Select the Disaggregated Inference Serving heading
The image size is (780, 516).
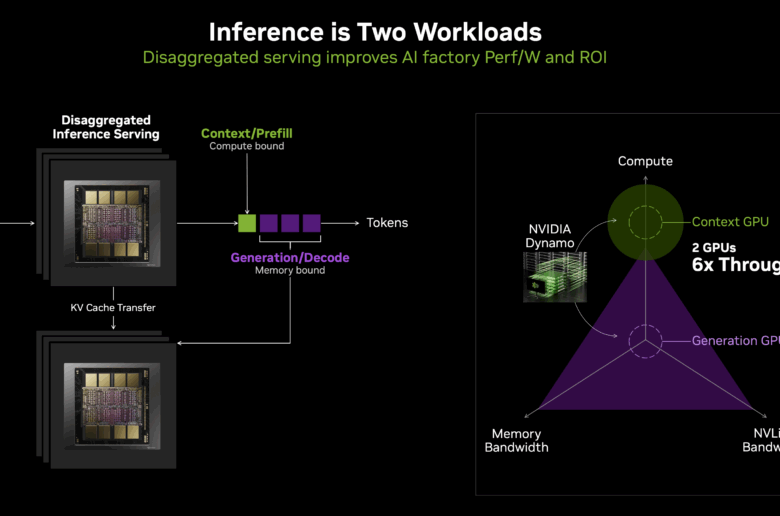coord(105,127)
